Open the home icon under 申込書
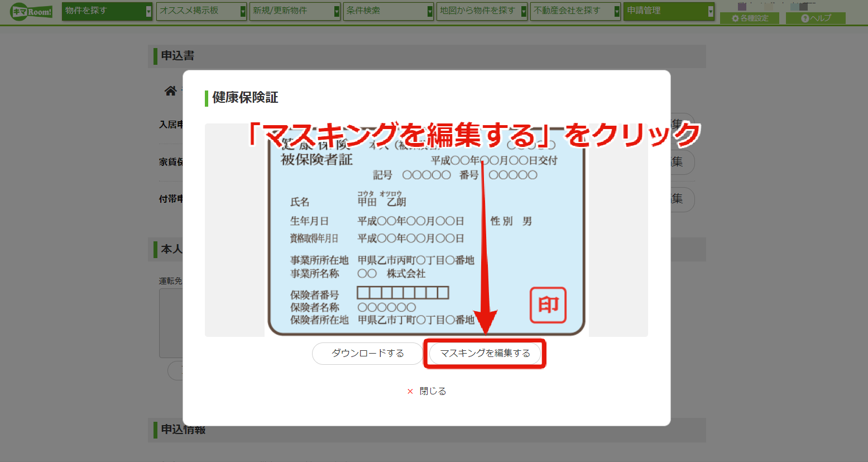 pyautogui.click(x=171, y=91)
